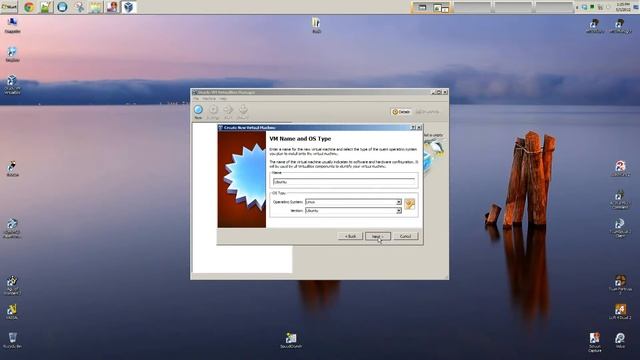Click the OS type icon beside the dropdowns
This screenshot has height=360, width=640.
(410, 204)
